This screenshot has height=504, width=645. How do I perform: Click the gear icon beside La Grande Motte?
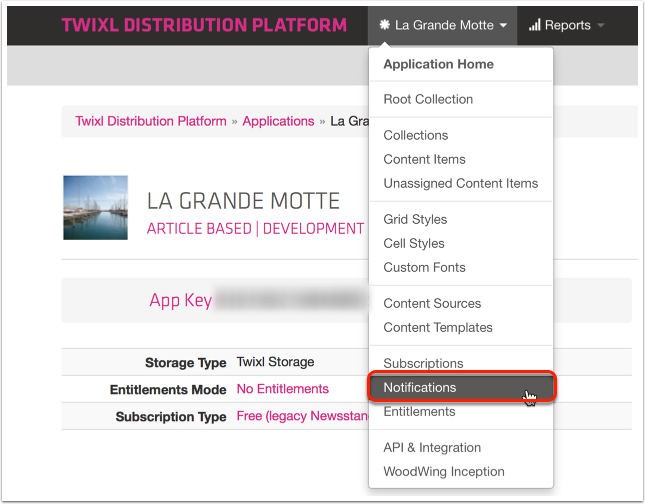click(385, 25)
